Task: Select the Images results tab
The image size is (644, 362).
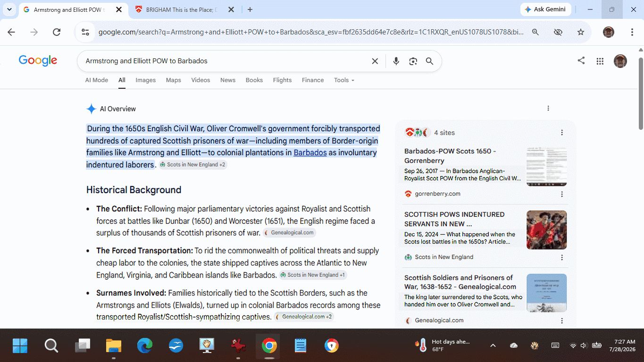Action: (x=146, y=80)
